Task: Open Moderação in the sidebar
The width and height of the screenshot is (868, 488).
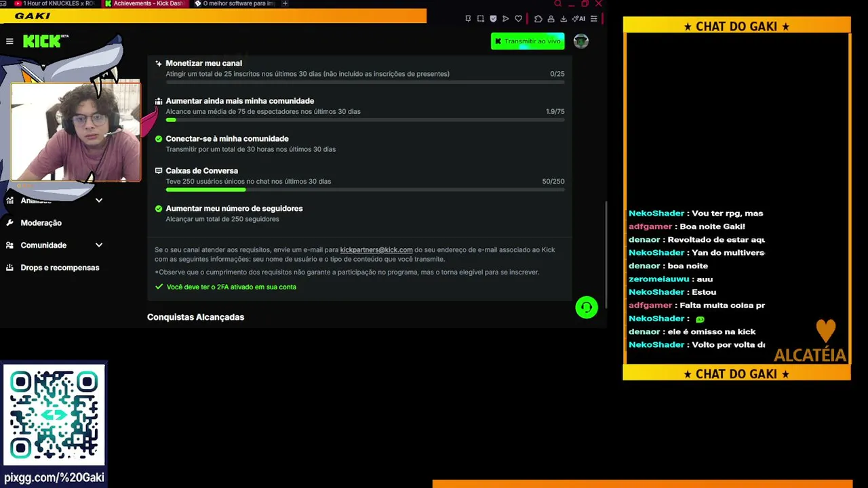Action: (x=41, y=223)
